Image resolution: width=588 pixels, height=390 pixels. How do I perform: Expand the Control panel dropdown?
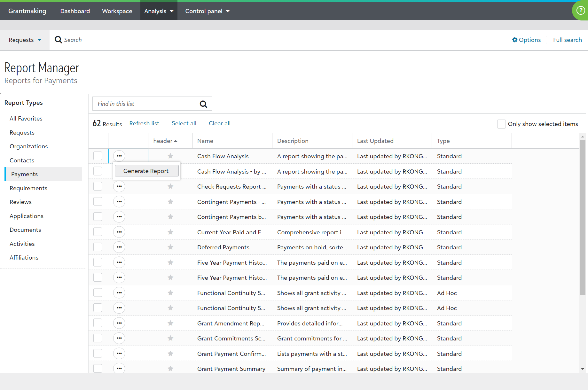[x=207, y=11]
